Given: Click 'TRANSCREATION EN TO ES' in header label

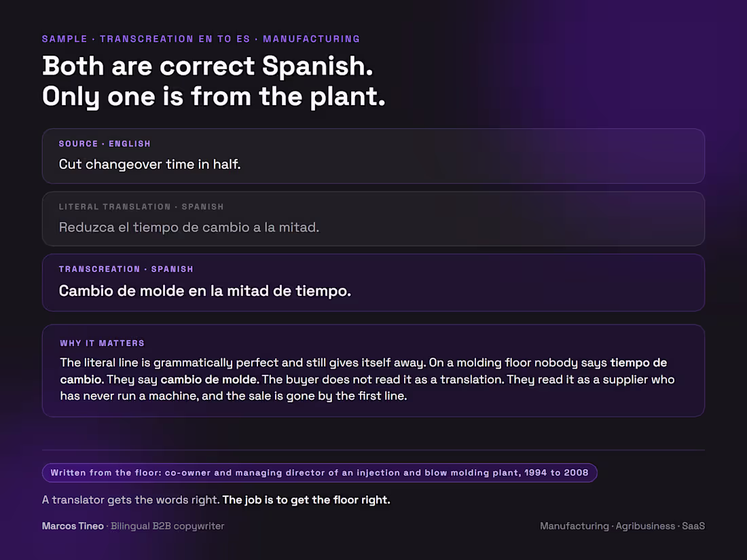Looking at the screenshot, I should (x=175, y=39).
